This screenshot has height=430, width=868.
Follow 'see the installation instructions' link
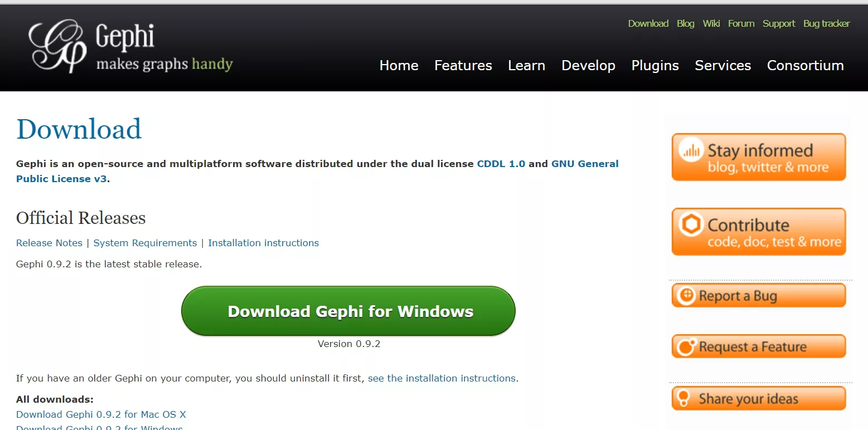442,378
